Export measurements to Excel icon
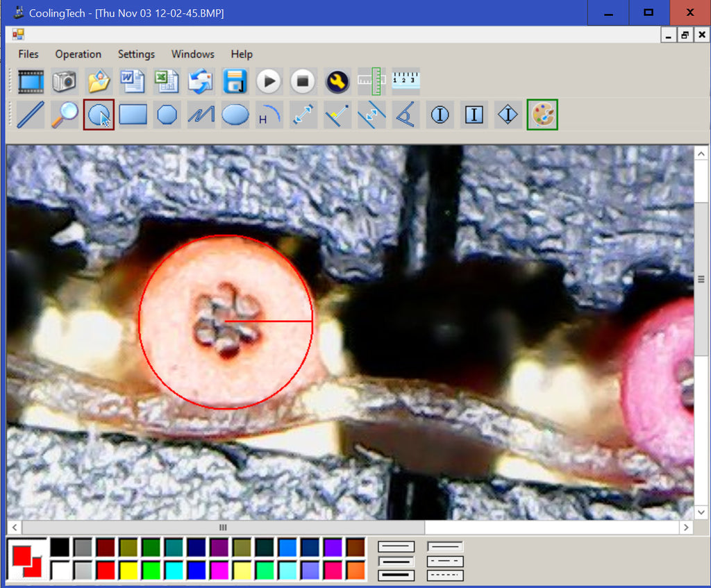 pos(167,81)
